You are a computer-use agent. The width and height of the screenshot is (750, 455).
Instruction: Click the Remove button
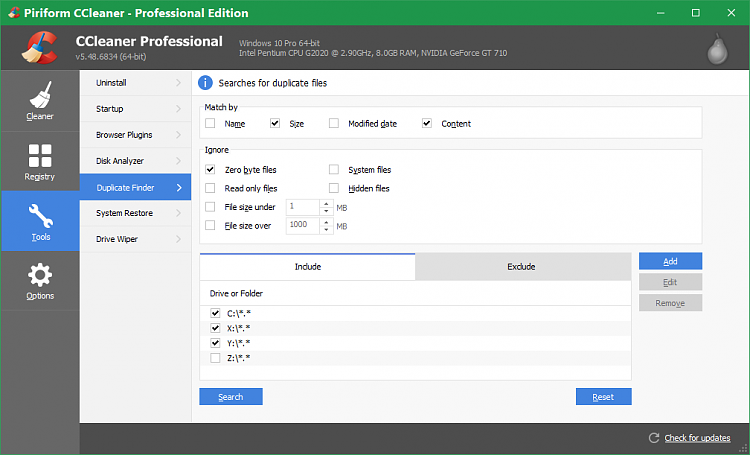pos(670,303)
